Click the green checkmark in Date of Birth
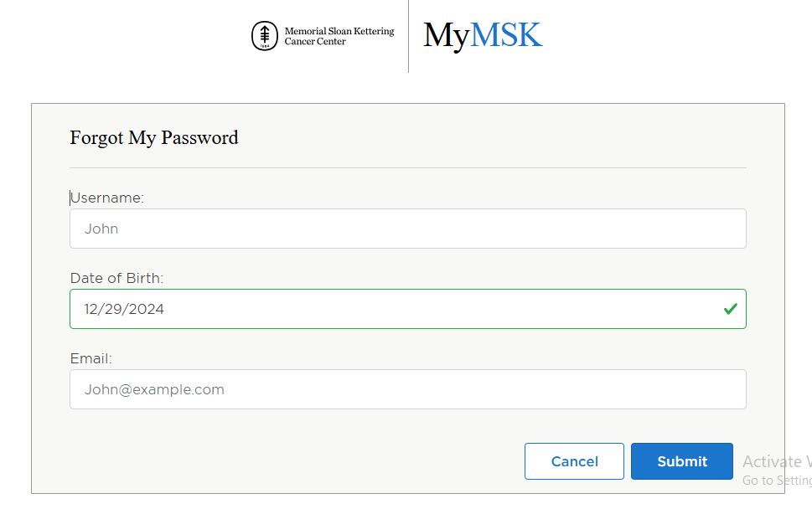This screenshot has height=509, width=812. coord(730,309)
